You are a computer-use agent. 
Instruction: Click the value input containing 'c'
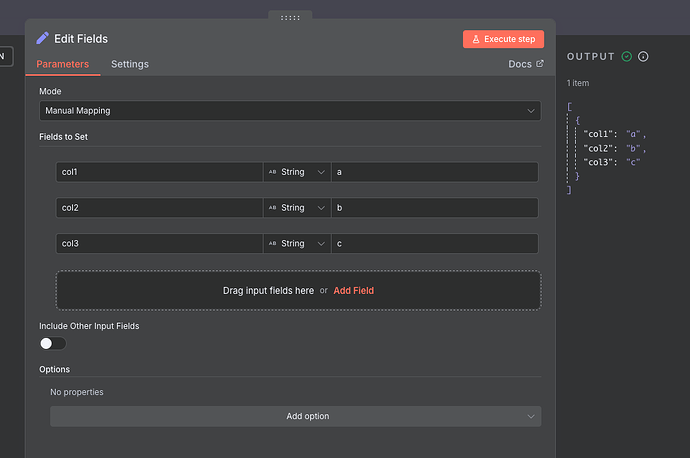[x=434, y=244]
